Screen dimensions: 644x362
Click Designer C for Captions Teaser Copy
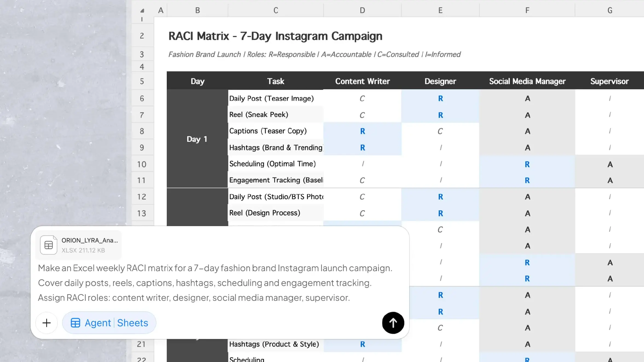point(440,131)
